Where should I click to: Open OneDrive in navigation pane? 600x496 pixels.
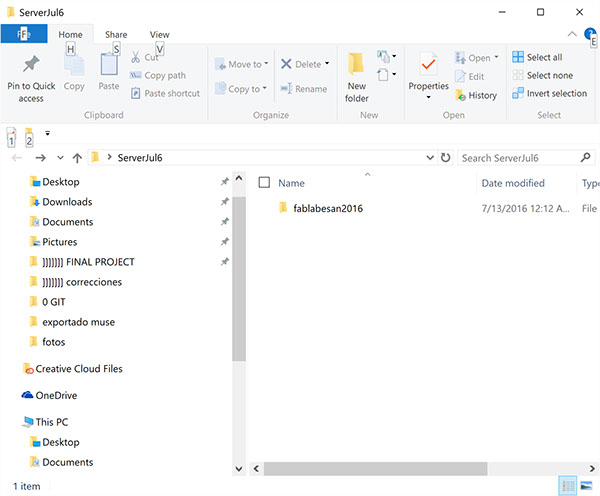tap(56, 395)
